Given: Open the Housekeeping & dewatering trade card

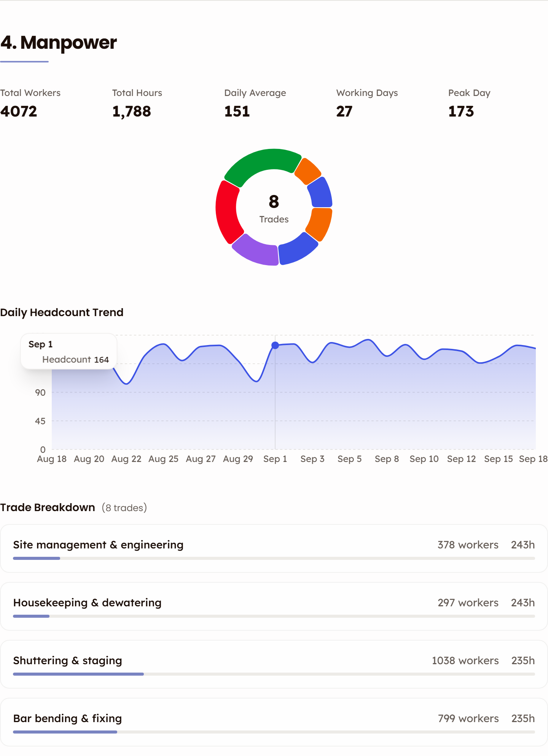Looking at the screenshot, I should (274, 606).
